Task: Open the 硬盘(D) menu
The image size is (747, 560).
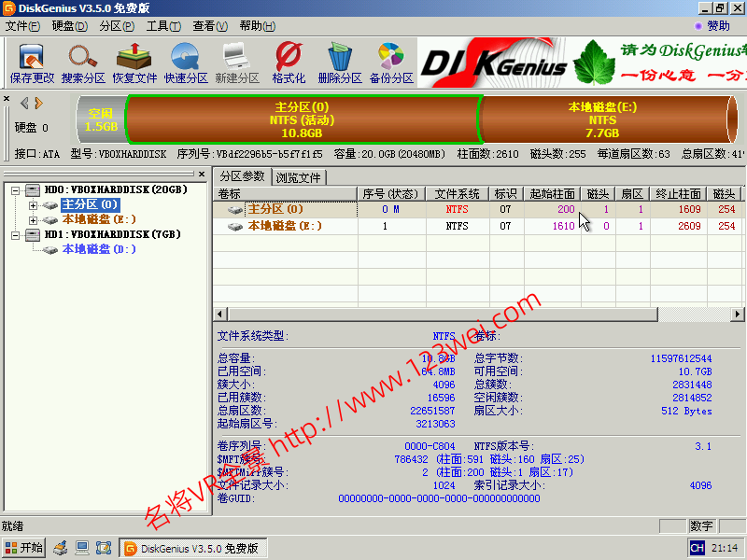Action: (69, 26)
